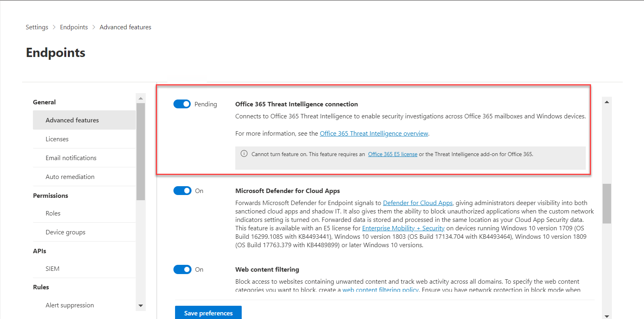
Task: Click the Save preferences button
Action: point(208,313)
